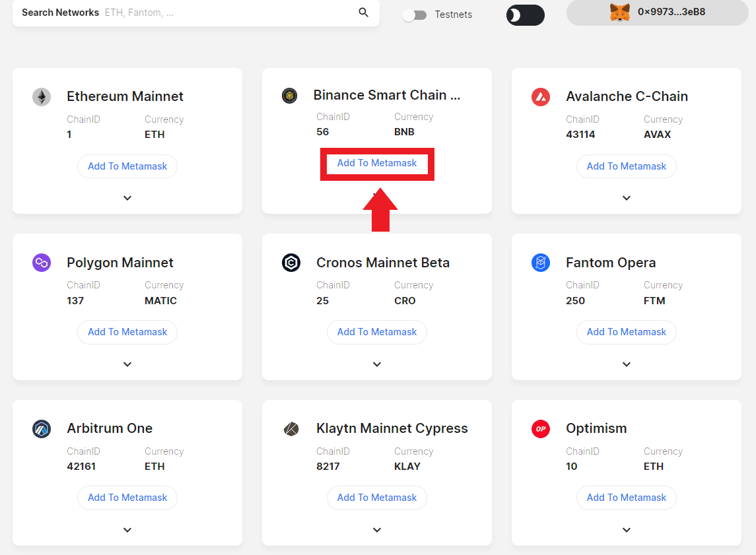The image size is (756, 555).
Task: Click the MetaMask fox icon
Action: (x=620, y=12)
